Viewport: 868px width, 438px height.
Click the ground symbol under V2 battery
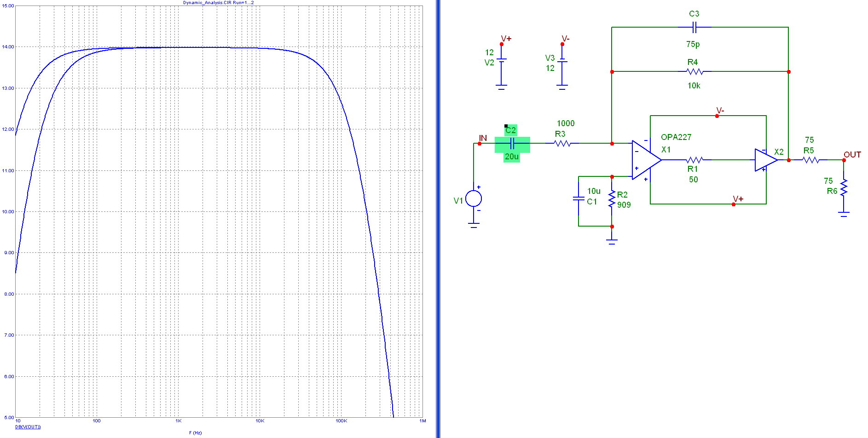click(501, 86)
